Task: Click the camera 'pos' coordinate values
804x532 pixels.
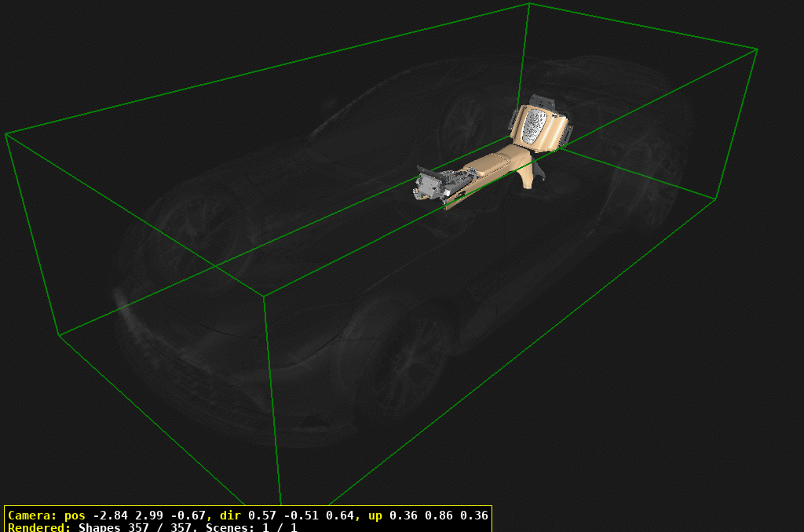Action: click(149, 516)
